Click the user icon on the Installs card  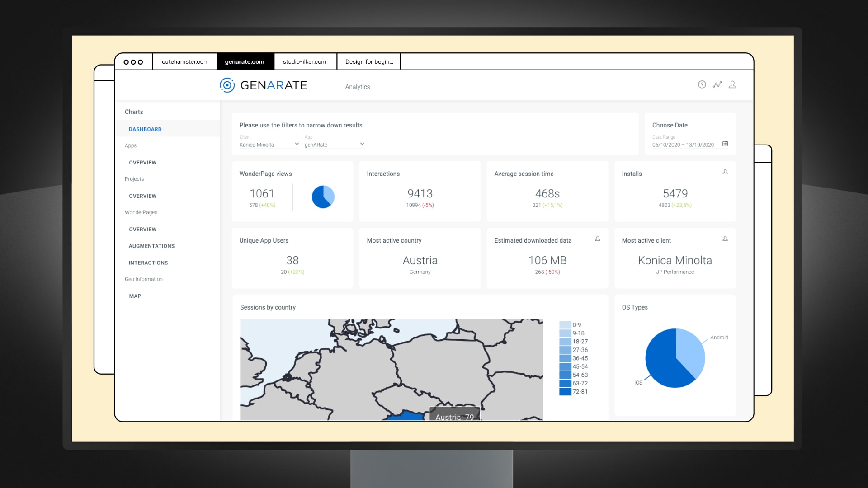[726, 172]
